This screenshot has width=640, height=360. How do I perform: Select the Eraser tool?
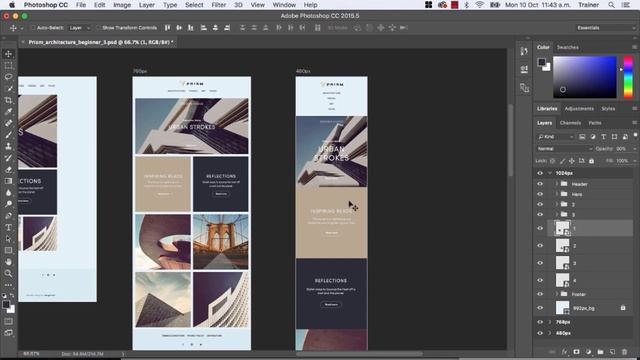(8, 169)
